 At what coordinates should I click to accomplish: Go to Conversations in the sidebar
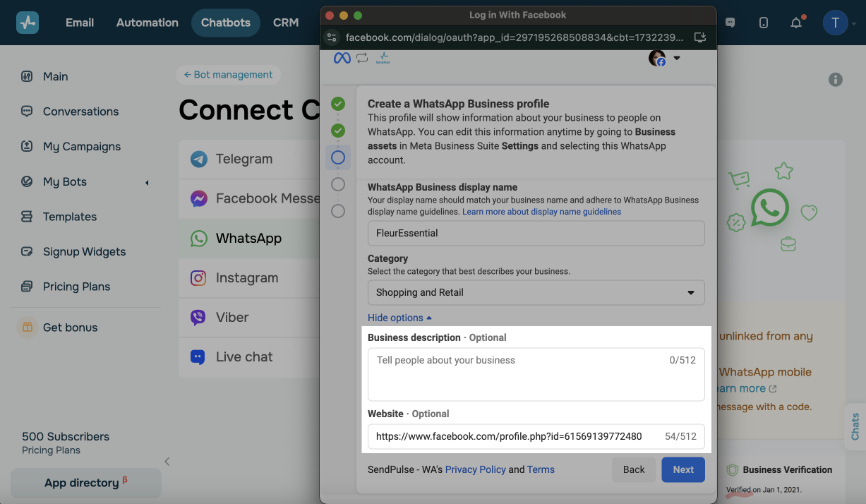pos(80,112)
